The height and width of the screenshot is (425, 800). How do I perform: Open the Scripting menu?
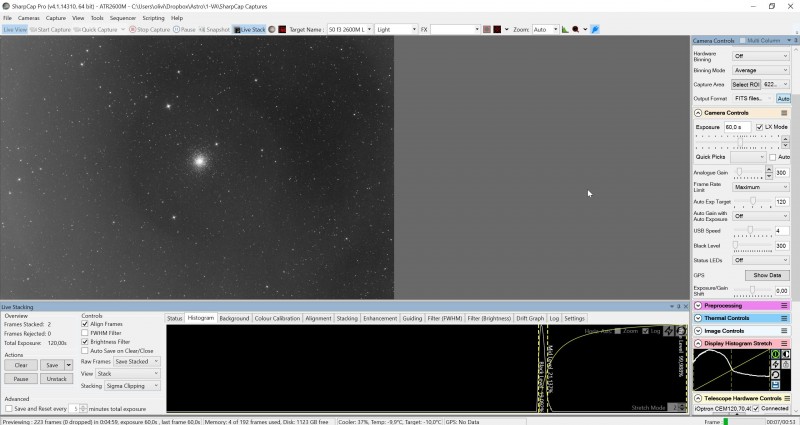coord(153,18)
